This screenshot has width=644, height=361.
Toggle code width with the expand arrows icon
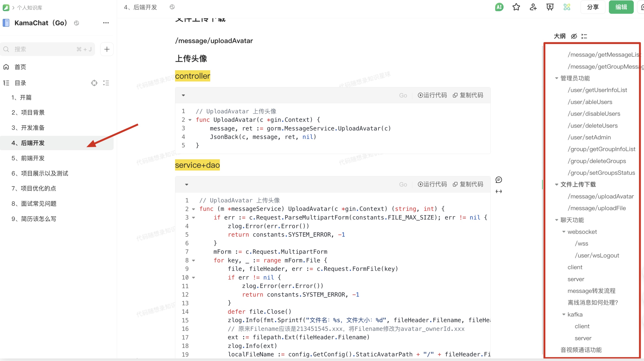[498, 191]
